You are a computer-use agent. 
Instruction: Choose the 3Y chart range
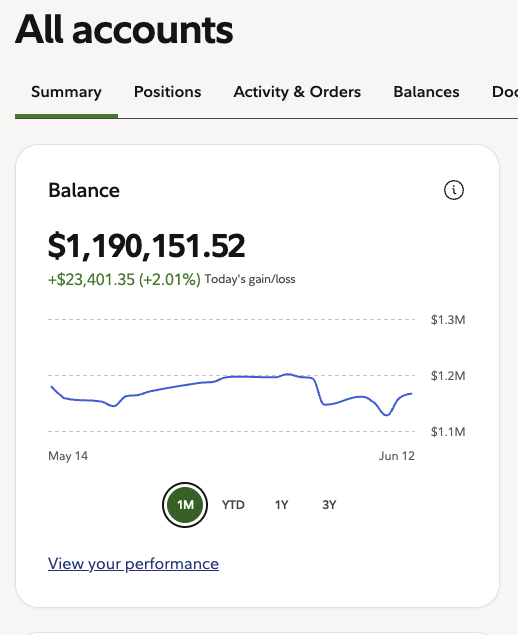(x=329, y=505)
